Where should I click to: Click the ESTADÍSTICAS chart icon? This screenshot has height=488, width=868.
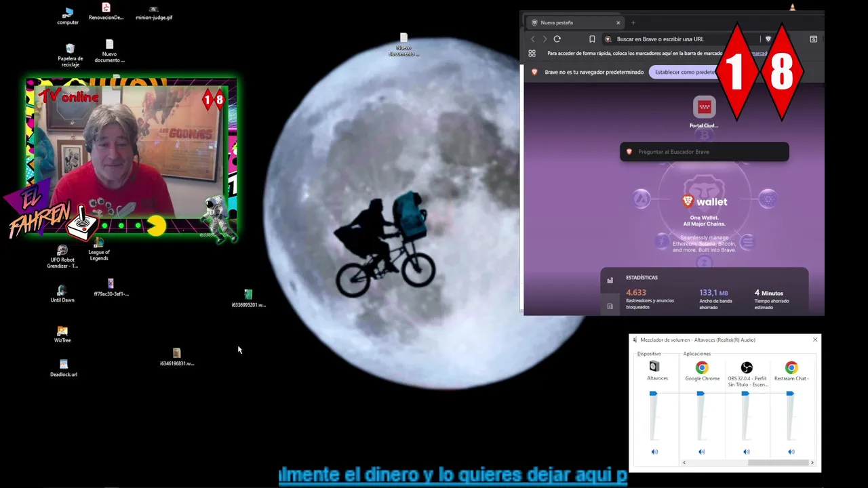pos(610,280)
